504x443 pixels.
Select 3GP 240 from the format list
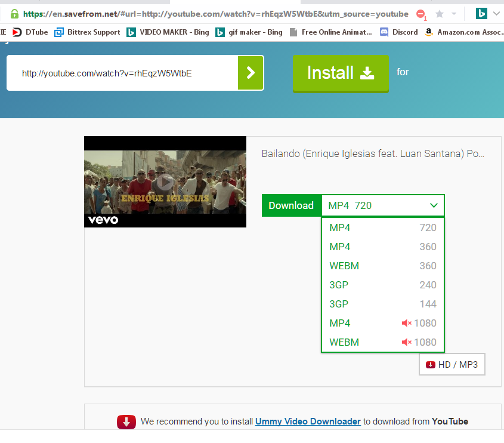(382, 285)
